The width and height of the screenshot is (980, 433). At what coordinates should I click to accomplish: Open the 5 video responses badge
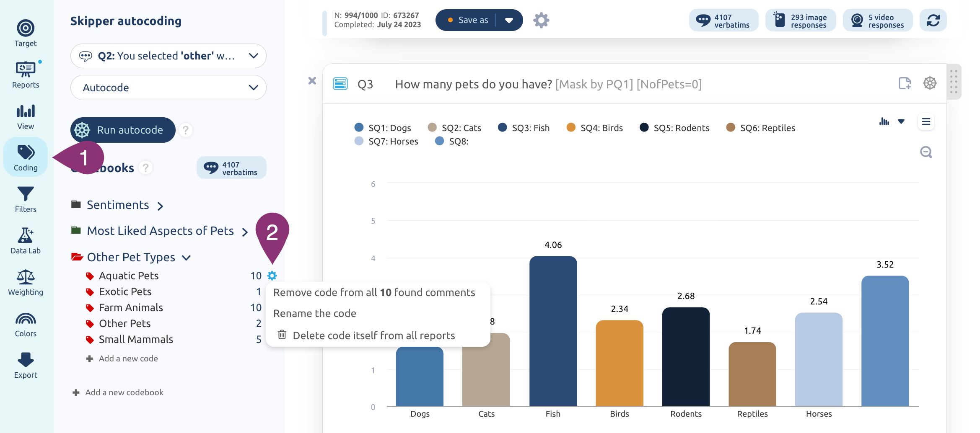[x=878, y=20]
